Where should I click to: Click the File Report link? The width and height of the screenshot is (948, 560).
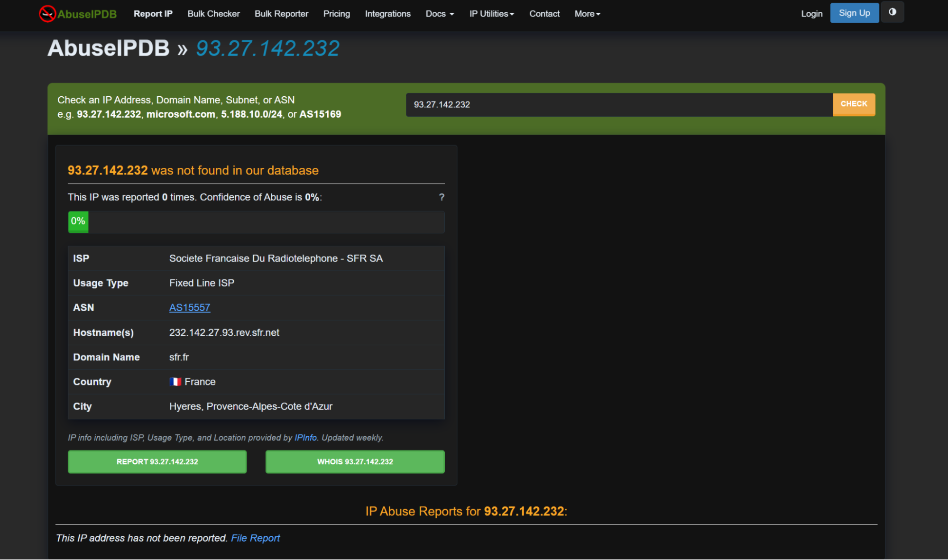point(255,538)
